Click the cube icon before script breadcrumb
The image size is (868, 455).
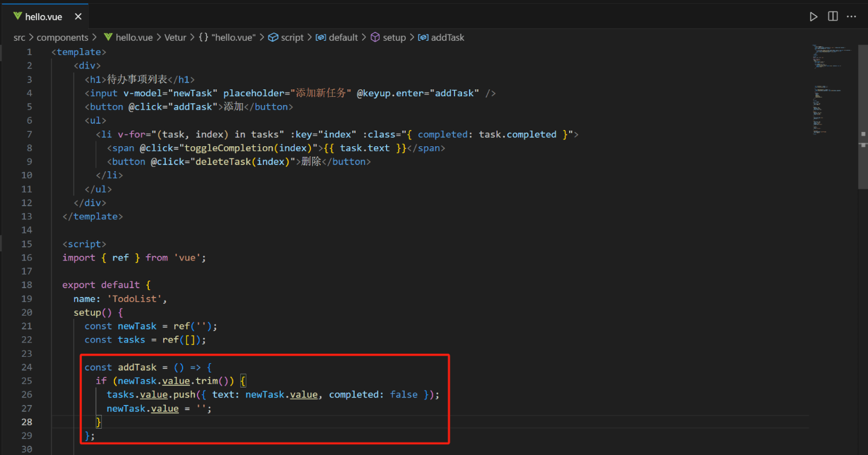(x=273, y=37)
